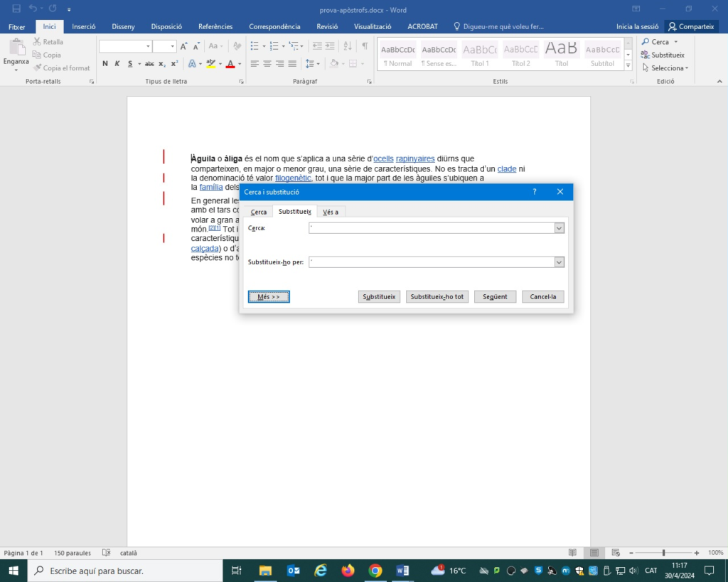Image resolution: width=728 pixels, height=582 pixels.
Task: Open the font name dropdown
Action: (x=148, y=46)
